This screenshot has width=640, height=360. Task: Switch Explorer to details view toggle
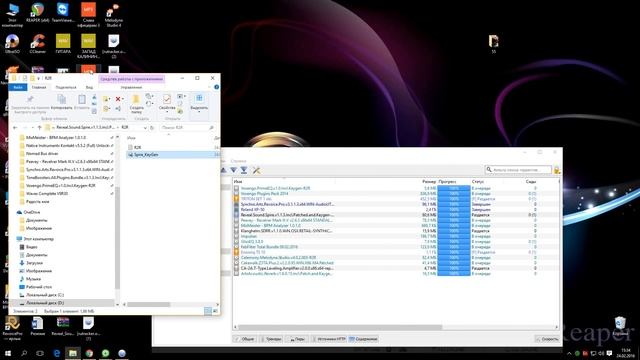click(208, 311)
